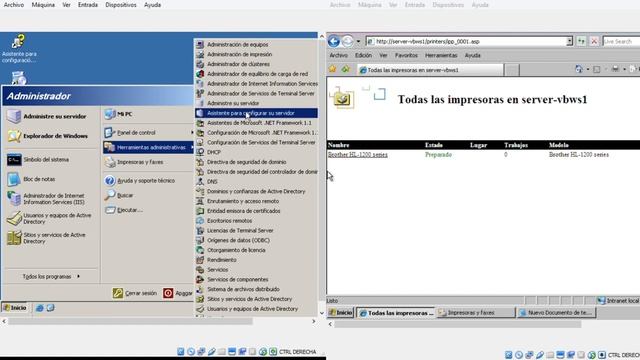Expand Todos los programas
The height and width of the screenshot is (360, 640).
(51, 276)
